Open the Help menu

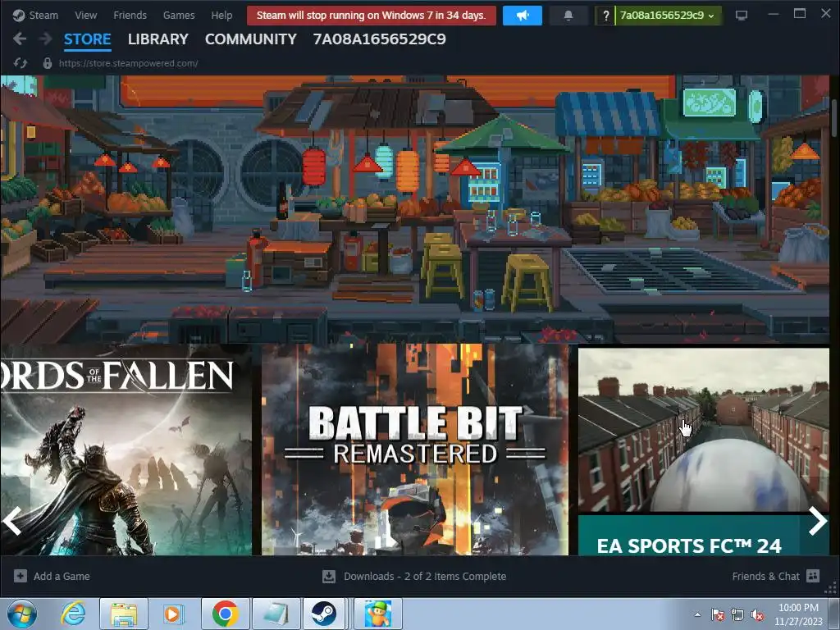221,15
